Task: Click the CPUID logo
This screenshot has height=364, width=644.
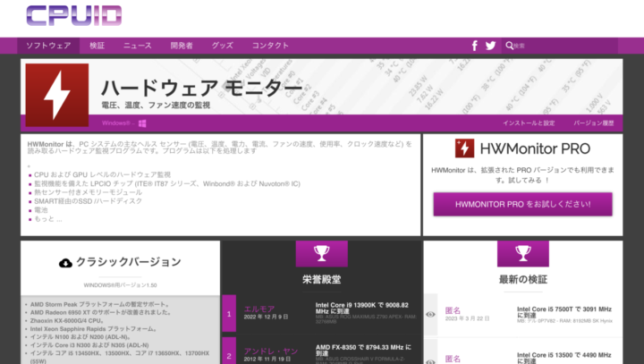Action: coord(74,16)
